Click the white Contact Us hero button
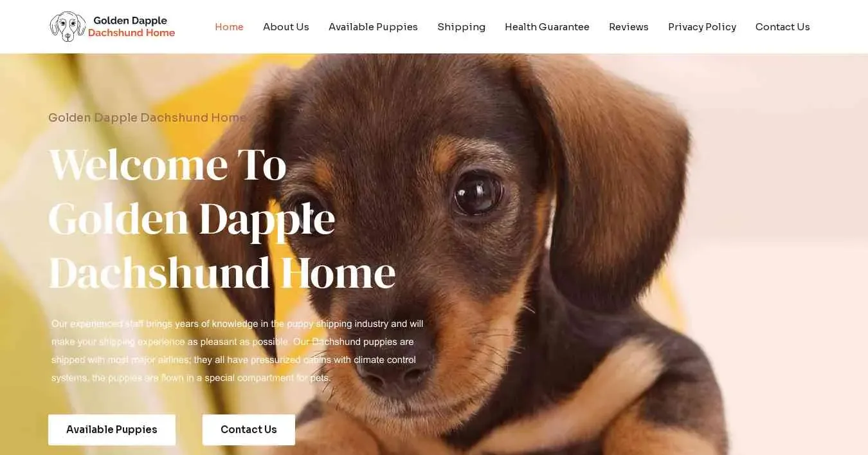Image resolution: width=868 pixels, height=455 pixels. point(249,429)
